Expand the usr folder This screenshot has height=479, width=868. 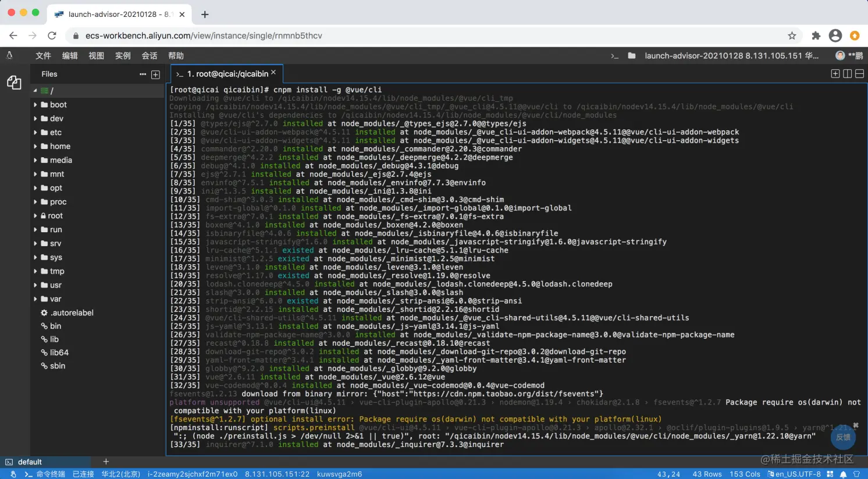(35, 285)
